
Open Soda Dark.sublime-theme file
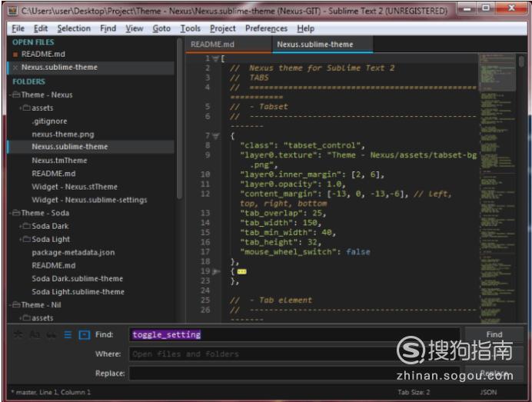click(x=78, y=279)
